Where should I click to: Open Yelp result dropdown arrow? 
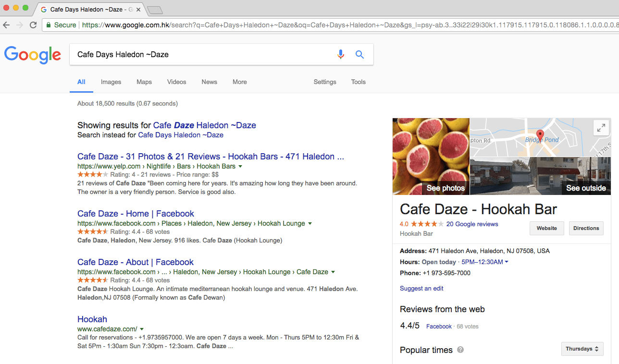(240, 166)
